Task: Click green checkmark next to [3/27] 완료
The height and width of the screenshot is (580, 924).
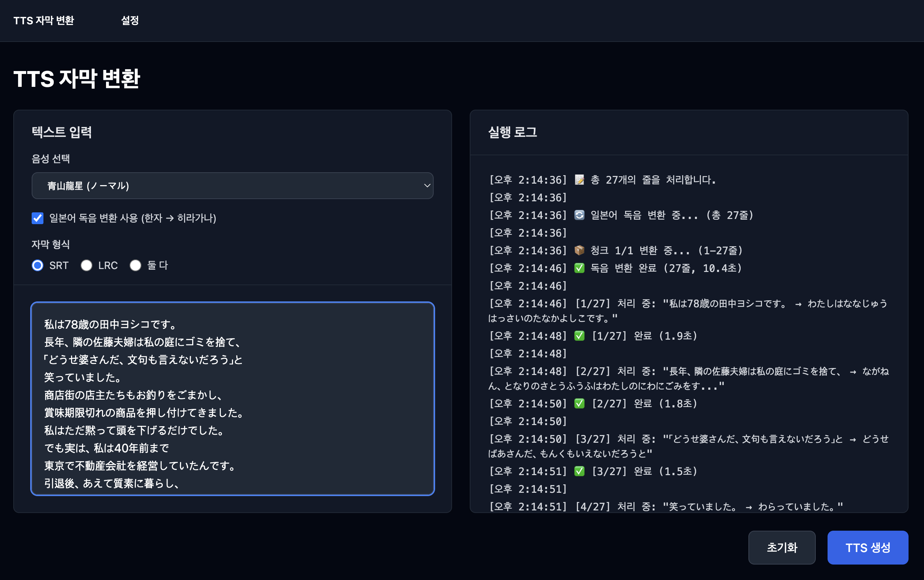Action: [579, 471]
